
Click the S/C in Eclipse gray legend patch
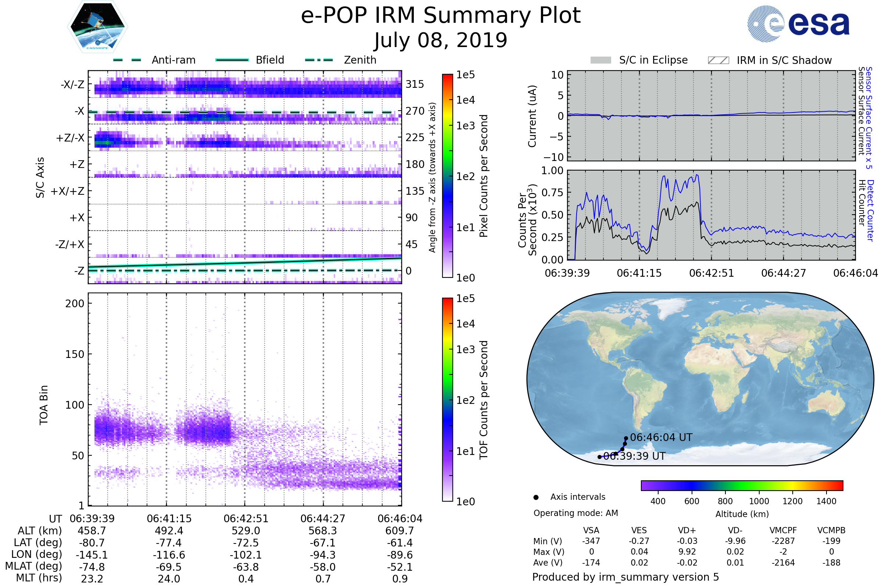[x=600, y=60]
